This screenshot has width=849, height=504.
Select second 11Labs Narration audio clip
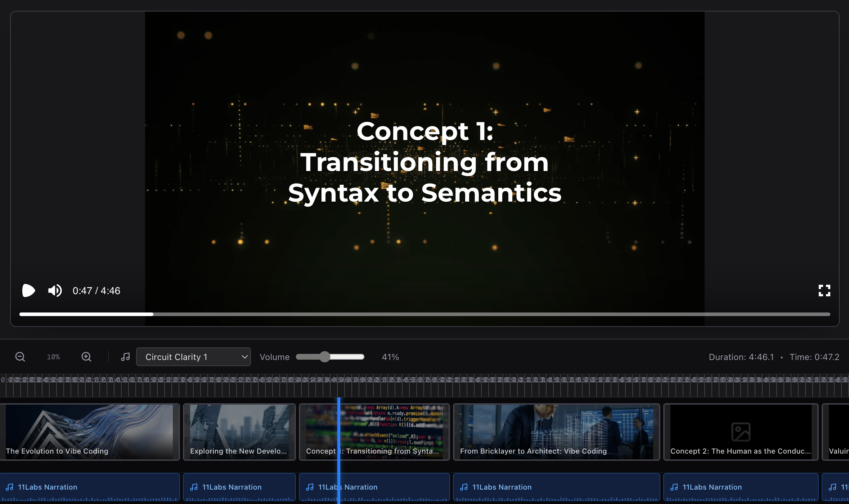(x=239, y=487)
